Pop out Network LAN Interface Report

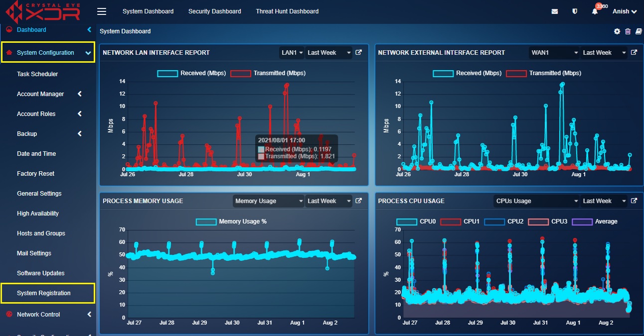point(358,52)
